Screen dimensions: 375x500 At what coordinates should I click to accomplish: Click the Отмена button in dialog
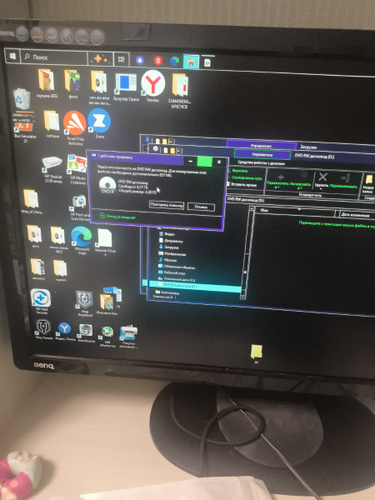pos(201,207)
